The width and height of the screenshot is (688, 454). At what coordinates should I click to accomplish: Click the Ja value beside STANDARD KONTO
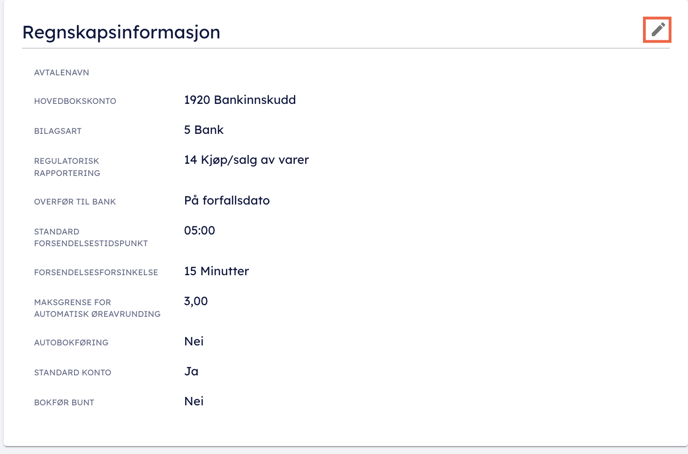coord(191,371)
